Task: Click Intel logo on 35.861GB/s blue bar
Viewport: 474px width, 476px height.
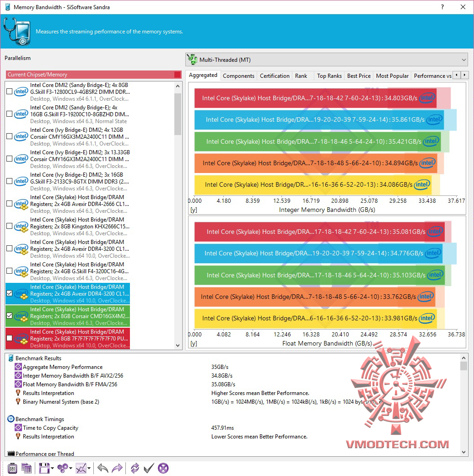Action: (x=435, y=119)
